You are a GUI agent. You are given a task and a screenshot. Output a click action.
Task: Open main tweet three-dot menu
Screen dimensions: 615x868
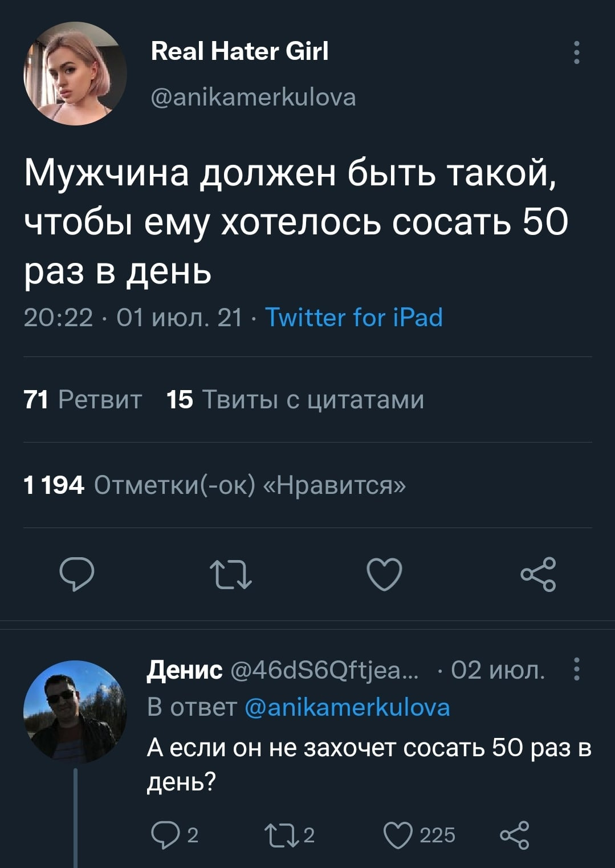pyautogui.click(x=577, y=52)
